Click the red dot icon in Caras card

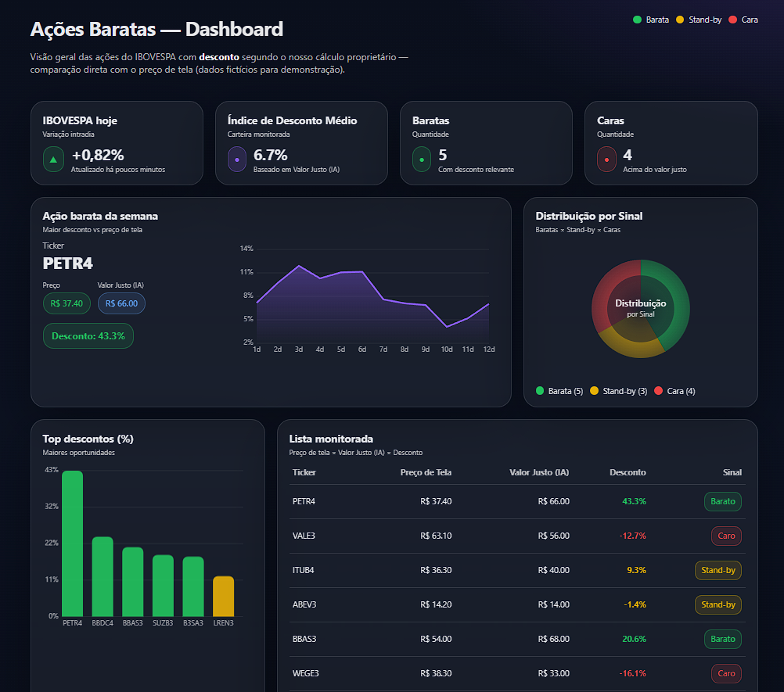(607, 160)
